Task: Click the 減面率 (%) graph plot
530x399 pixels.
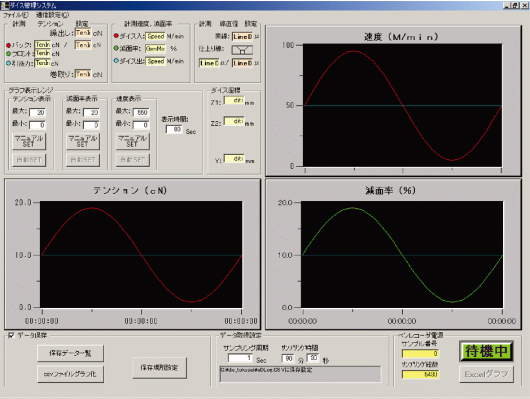Action: [402, 254]
